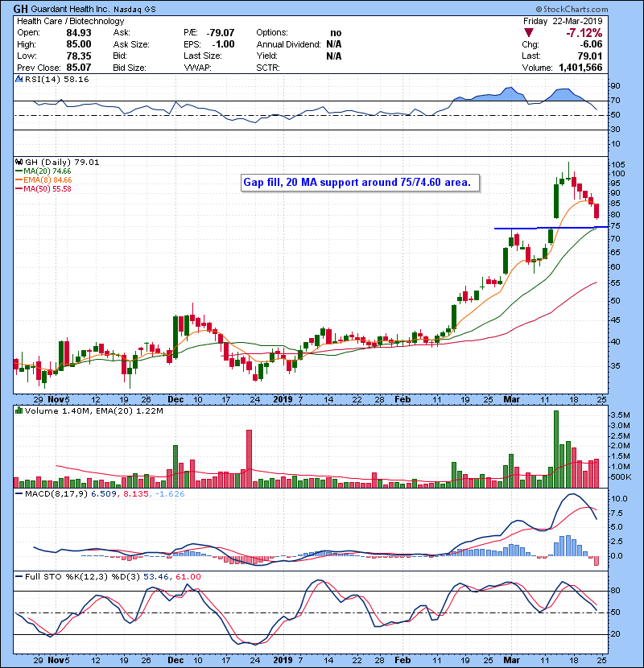Click the MACD histogram value -1.626
Screen dimensions: 644x668
coord(170,494)
